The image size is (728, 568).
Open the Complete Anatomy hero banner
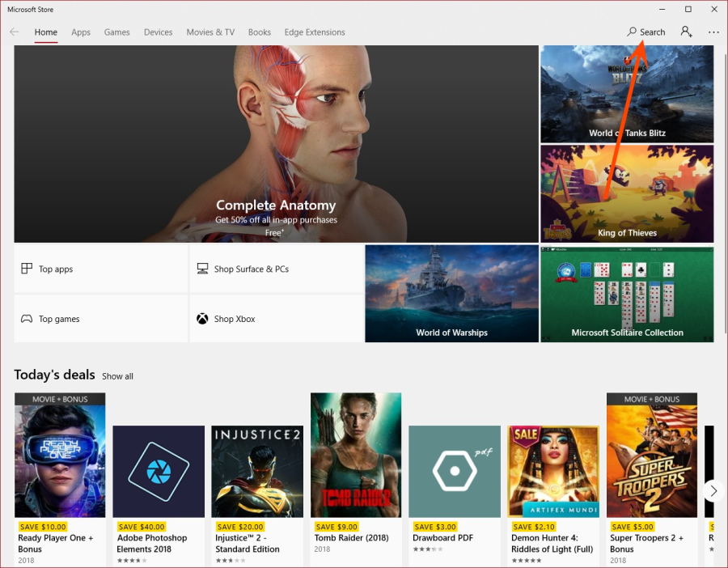(x=277, y=144)
